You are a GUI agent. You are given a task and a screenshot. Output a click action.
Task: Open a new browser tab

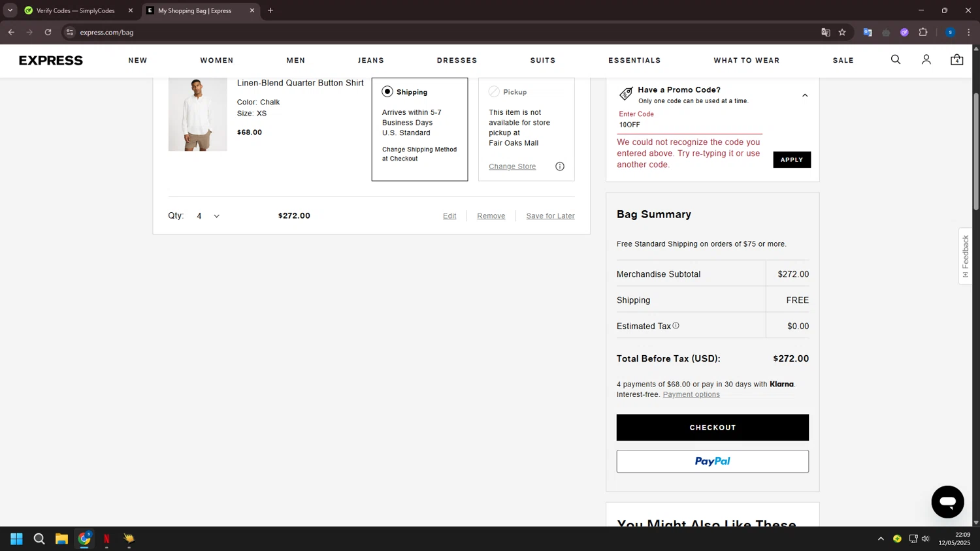(x=270, y=10)
